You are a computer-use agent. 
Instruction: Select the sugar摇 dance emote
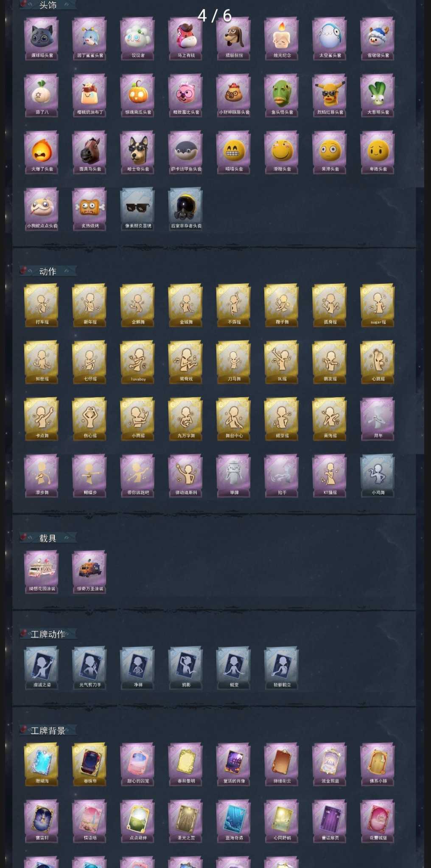378,304
